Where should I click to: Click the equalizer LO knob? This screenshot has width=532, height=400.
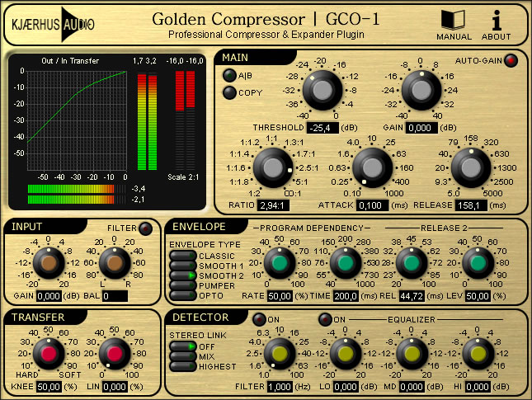tap(346, 354)
